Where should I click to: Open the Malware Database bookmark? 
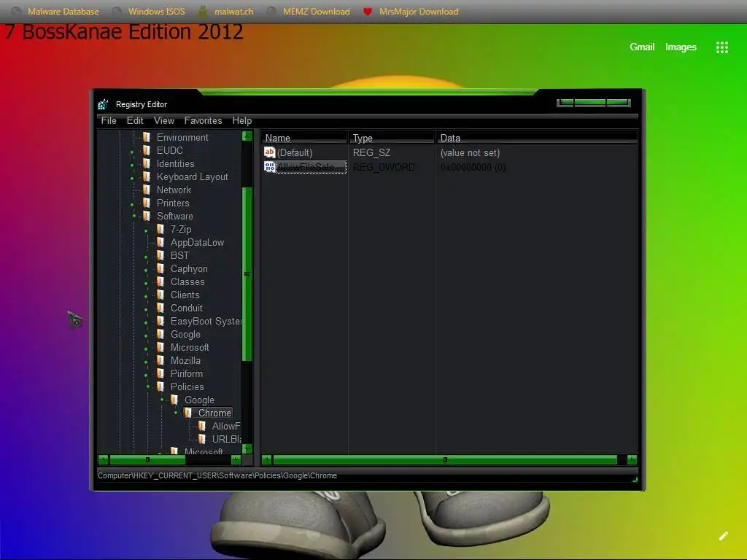(56, 12)
